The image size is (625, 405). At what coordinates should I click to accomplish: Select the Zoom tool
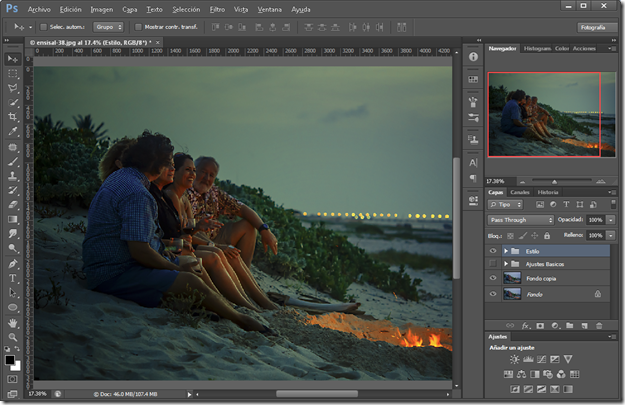pos(13,337)
